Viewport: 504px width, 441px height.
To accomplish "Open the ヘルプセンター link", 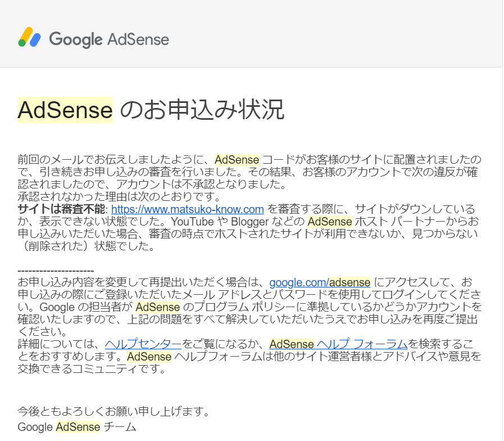I will (x=143, y=344).
